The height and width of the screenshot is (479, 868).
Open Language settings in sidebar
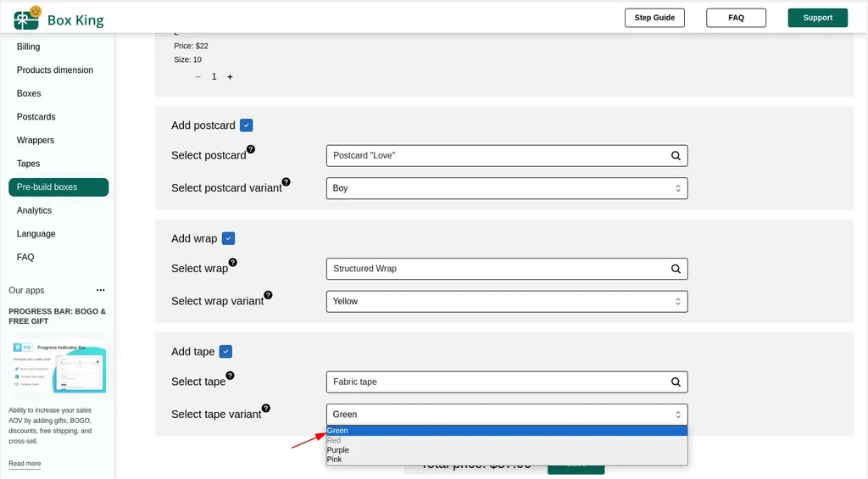click(36, 234)
